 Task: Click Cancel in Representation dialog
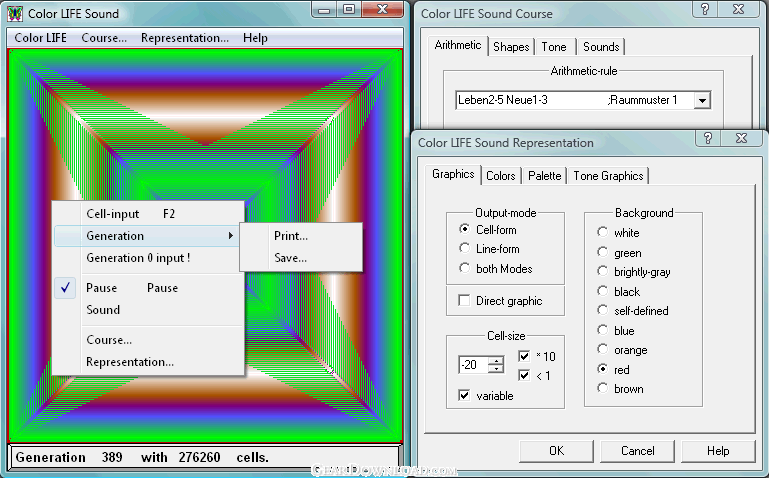pos(637,451)
